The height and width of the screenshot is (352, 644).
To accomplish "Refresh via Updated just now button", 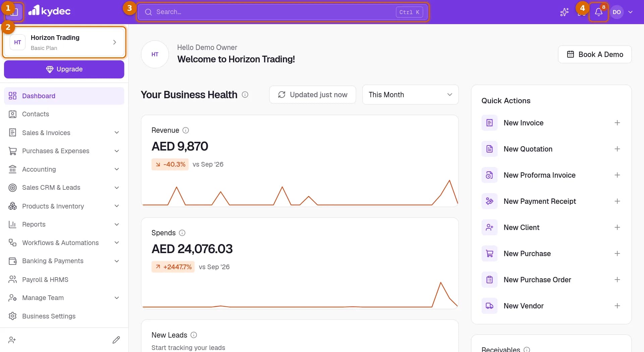I will (x=313, y=95).
